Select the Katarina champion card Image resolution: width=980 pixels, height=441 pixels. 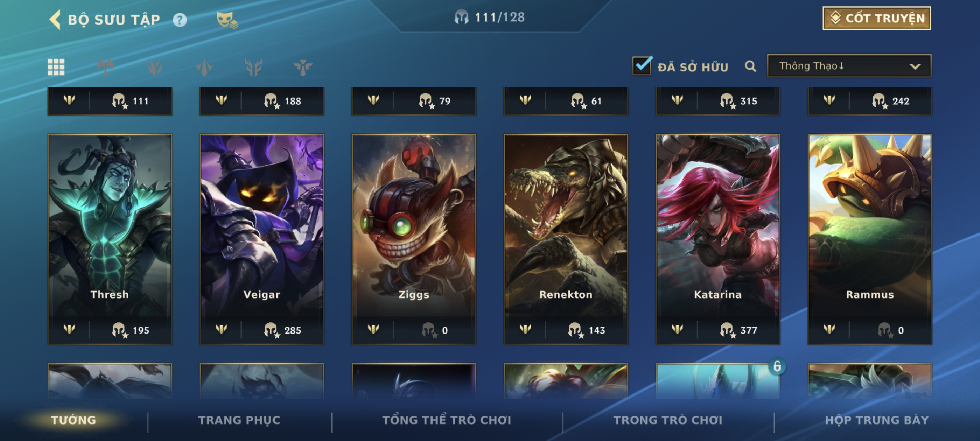tap(717, 239)
